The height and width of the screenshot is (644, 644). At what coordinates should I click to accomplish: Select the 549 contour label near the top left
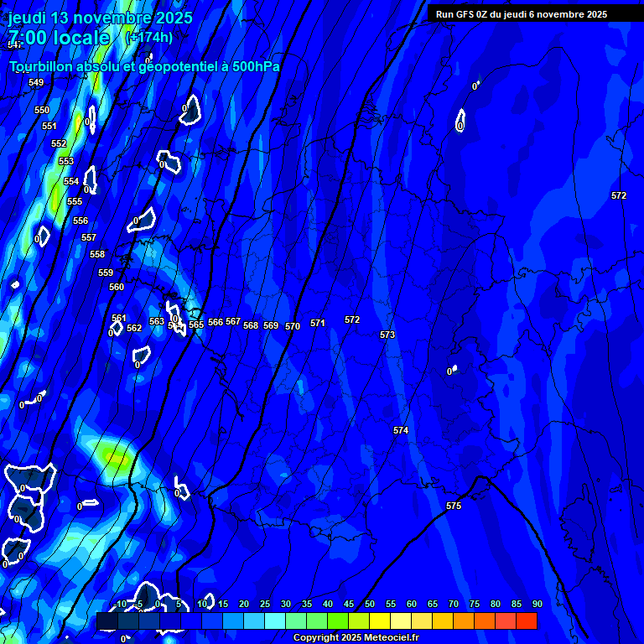(36, 82)
